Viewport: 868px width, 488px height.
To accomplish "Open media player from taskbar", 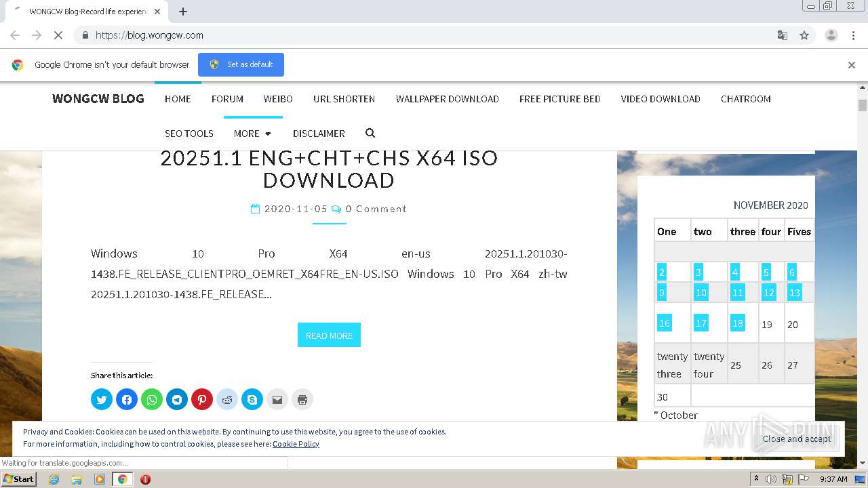I will click(100, 479).
